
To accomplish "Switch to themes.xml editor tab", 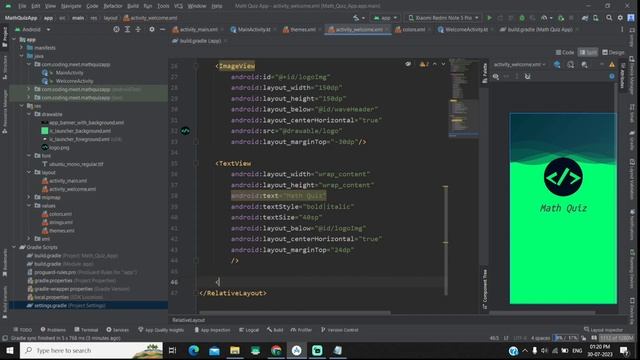I will click(x=299, y=29).
